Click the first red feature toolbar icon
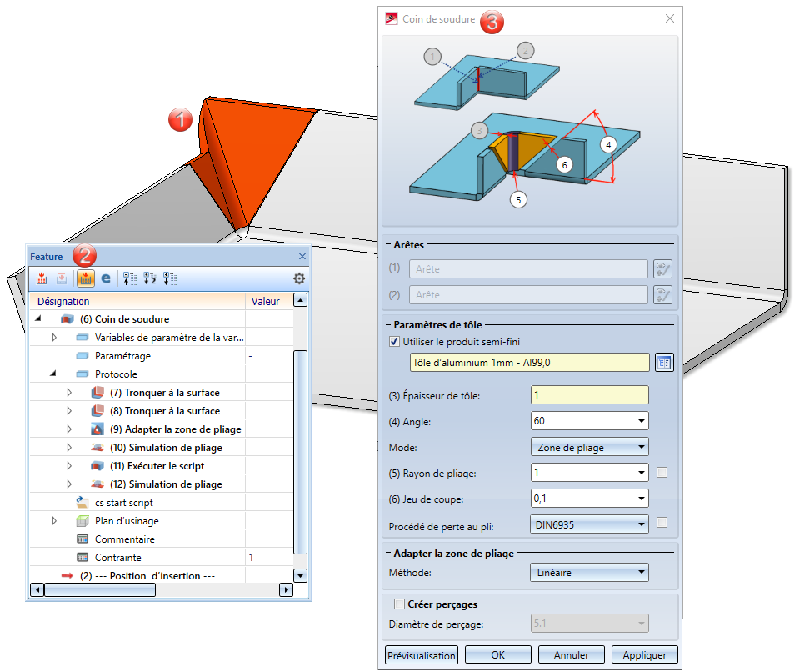The width and height of the screenshot is (800, 672). (42, 278)
